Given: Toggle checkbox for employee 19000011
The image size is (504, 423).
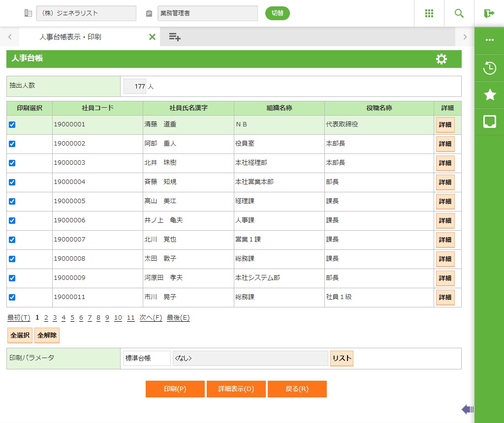Looking at the screenshot, I should [x=12, y=297].
